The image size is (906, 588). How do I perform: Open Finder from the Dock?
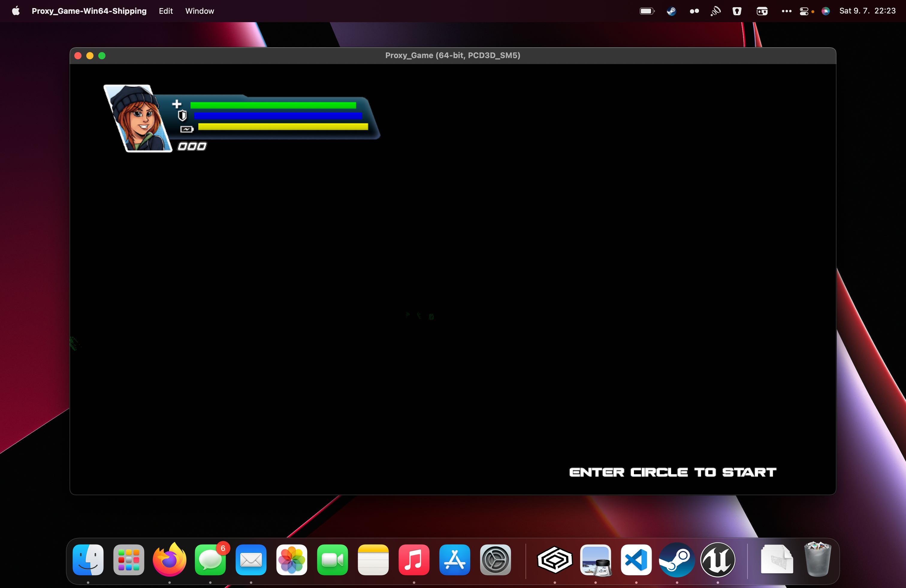coord(88,560)
